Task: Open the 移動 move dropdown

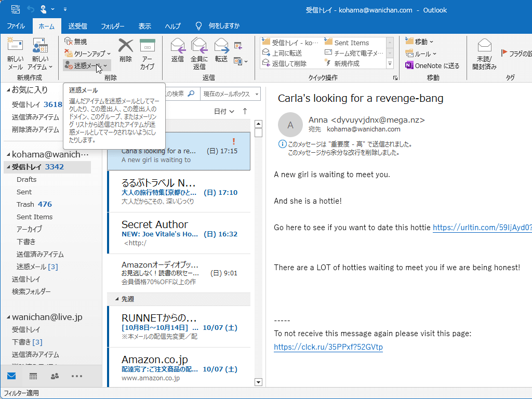Action: click(x=419, y=42)
